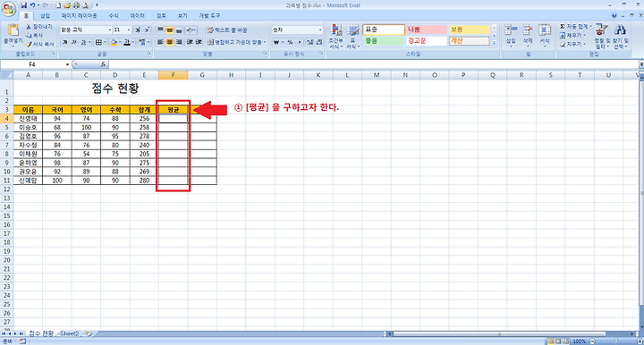Open Sort & Filter (정렬 및 필터)
The height and width of the screenshot is (345, 644).
click(x=602, y=37)
